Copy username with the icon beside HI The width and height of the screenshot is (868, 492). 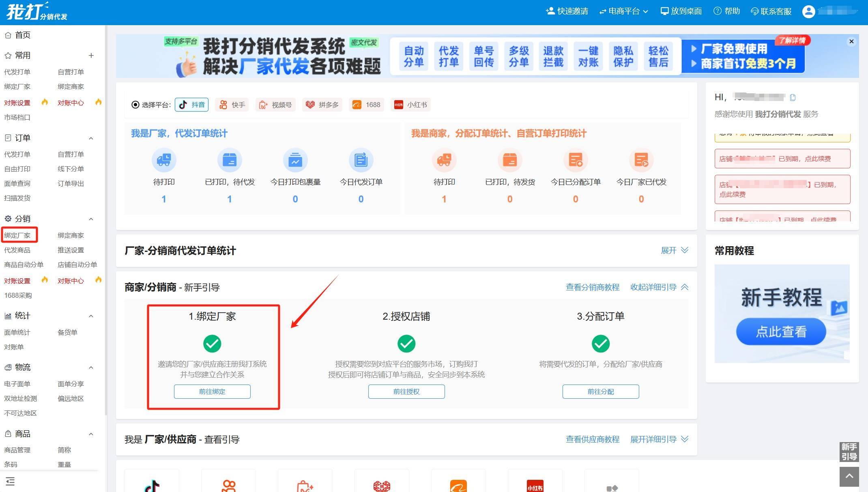[793, 97]
